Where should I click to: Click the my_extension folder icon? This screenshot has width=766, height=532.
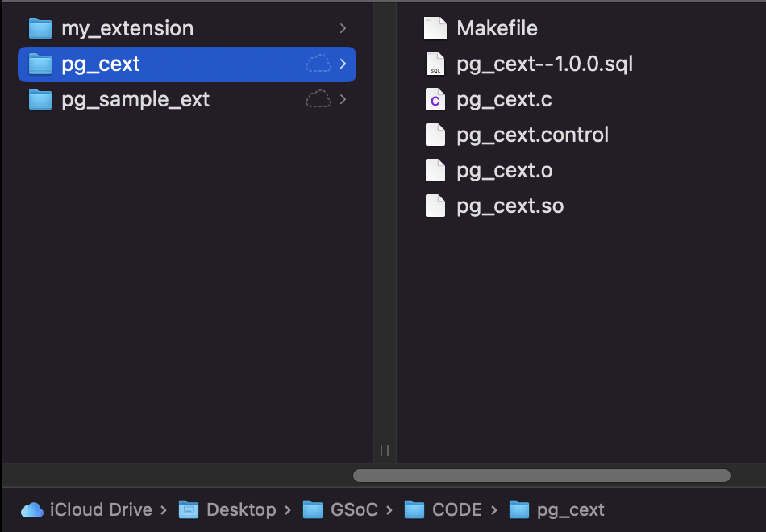[x=40, y=28]
